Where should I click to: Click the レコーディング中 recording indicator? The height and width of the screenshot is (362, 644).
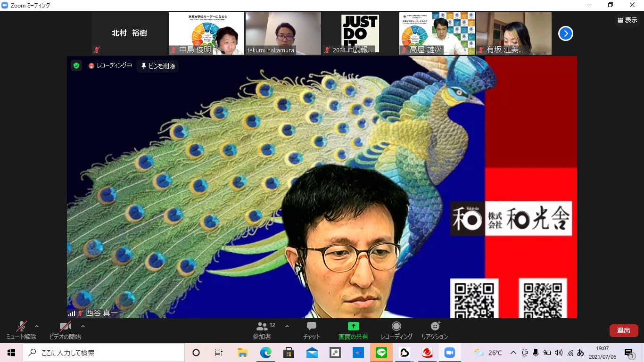click(x=110, y=66)
